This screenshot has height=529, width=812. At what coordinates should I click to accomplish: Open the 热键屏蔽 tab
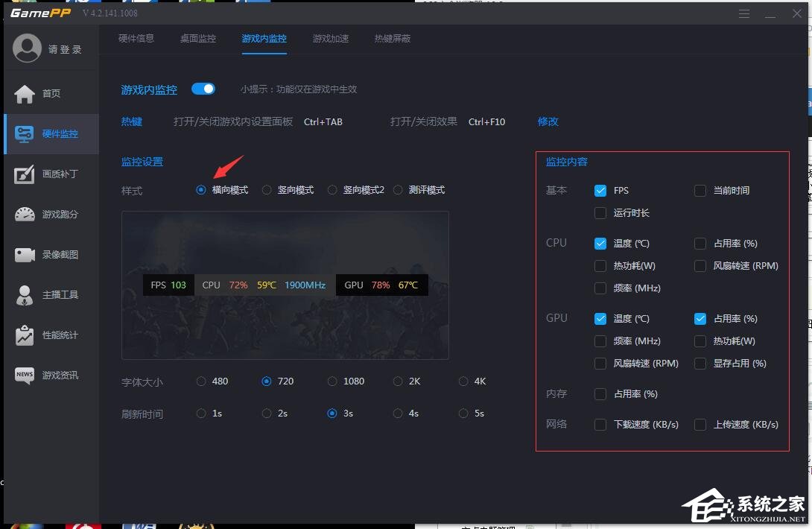pos(392,38)
